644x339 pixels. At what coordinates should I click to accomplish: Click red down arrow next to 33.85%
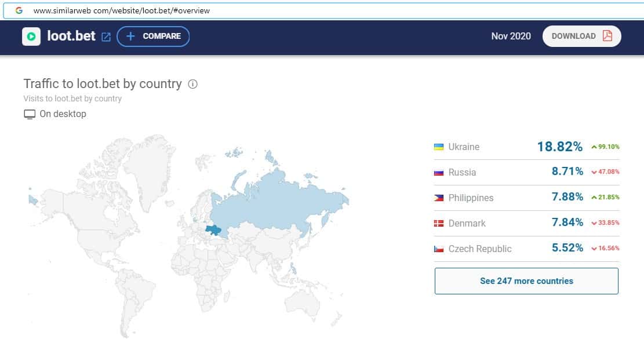[x=594, y=223]
